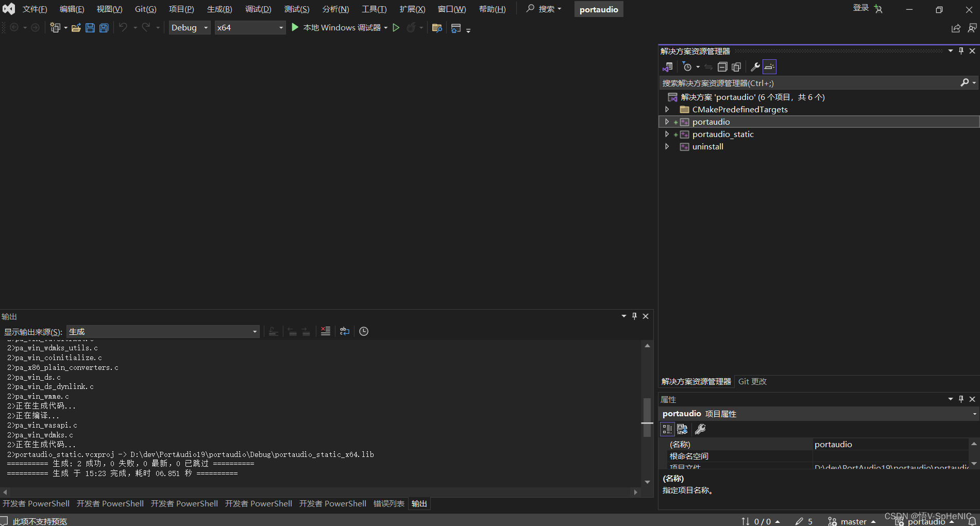The height and width of the screenshot is (526, 980).
Task: Switch views icon in Solution Explorer toolbar
Action: pos(668,67)
